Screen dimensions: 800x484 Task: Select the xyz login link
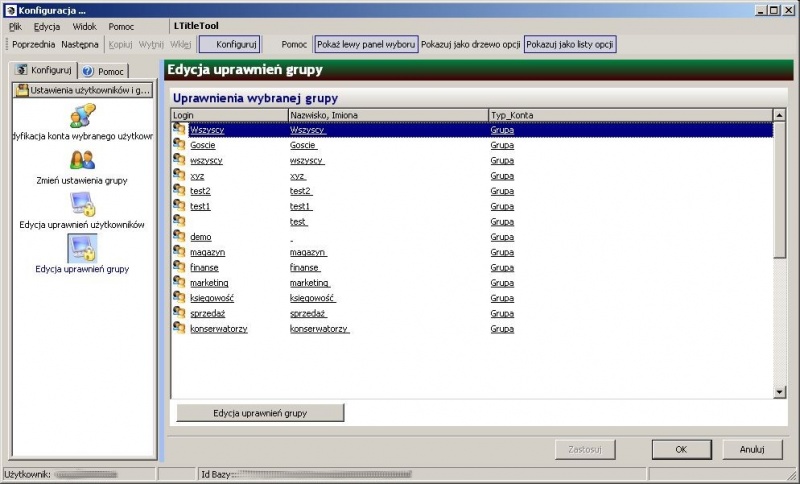point(197,175)
